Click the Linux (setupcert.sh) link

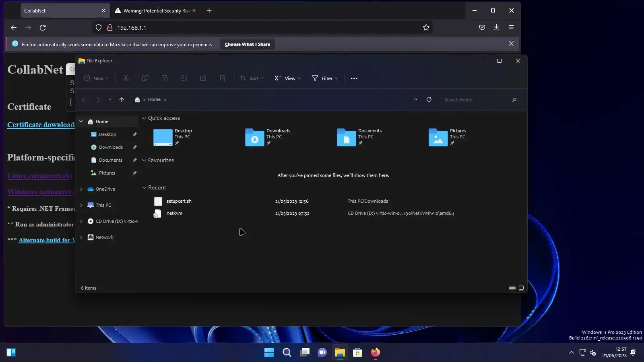click(40, 176)
